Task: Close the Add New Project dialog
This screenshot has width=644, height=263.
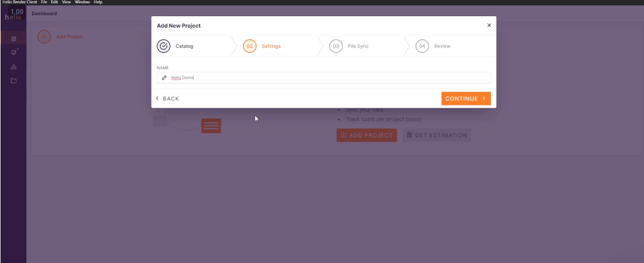Action: coord(489,26)
